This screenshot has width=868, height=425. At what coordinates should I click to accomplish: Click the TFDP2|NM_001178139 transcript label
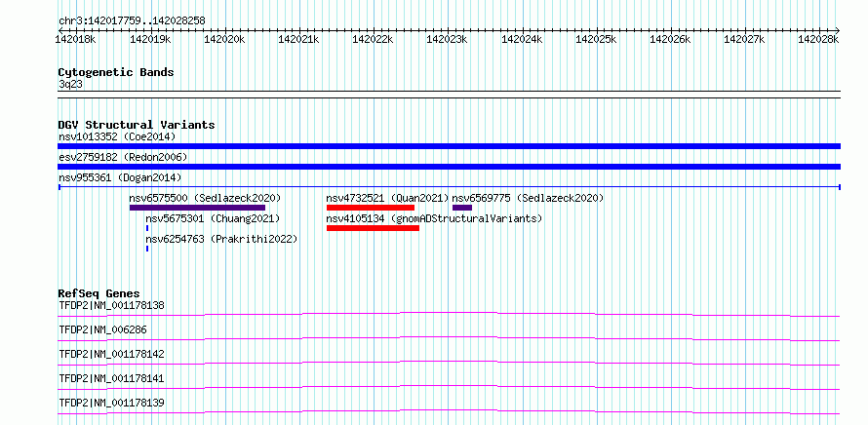coord(111,403)
